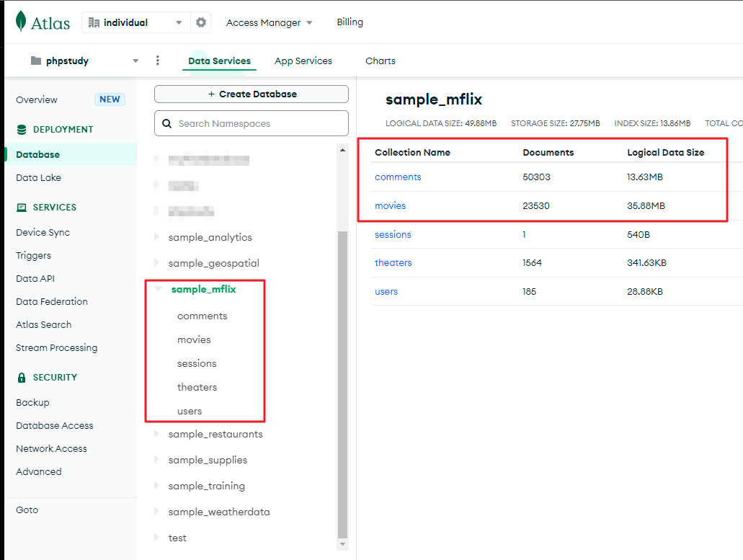Open the project three-dot options menu
This screenshot has height=560, width=743.
158,61
